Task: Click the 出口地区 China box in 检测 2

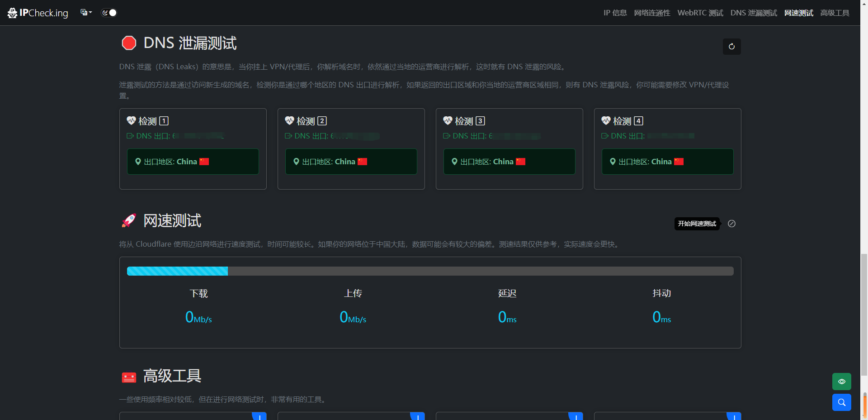Action: (x=351, y=162)
